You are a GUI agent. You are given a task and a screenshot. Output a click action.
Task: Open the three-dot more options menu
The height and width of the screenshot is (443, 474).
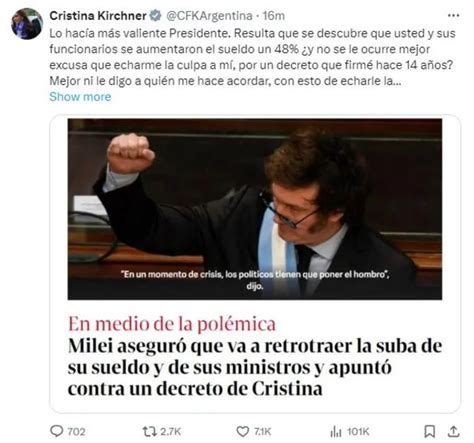453,15
